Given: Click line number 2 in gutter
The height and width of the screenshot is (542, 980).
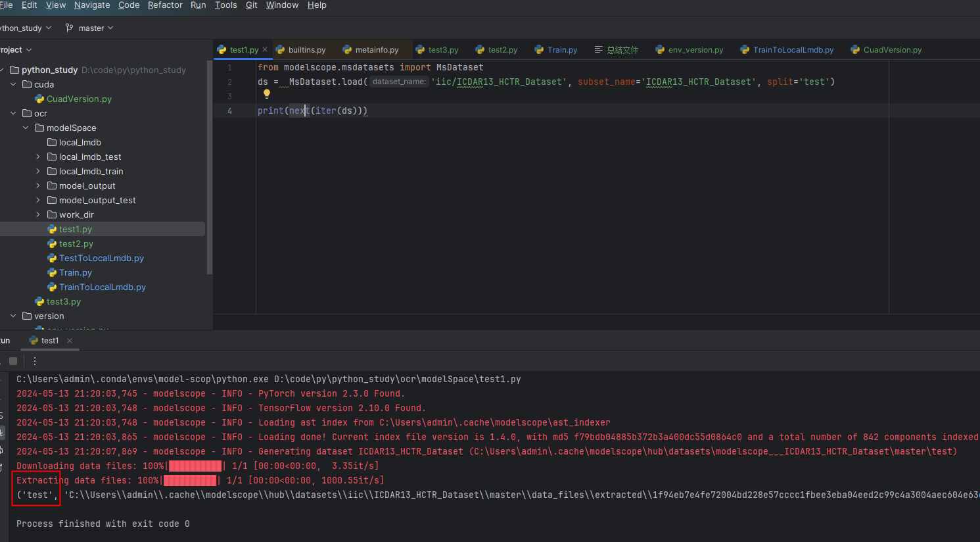Looking at the screenshot, I should click(x=229, y=82).
